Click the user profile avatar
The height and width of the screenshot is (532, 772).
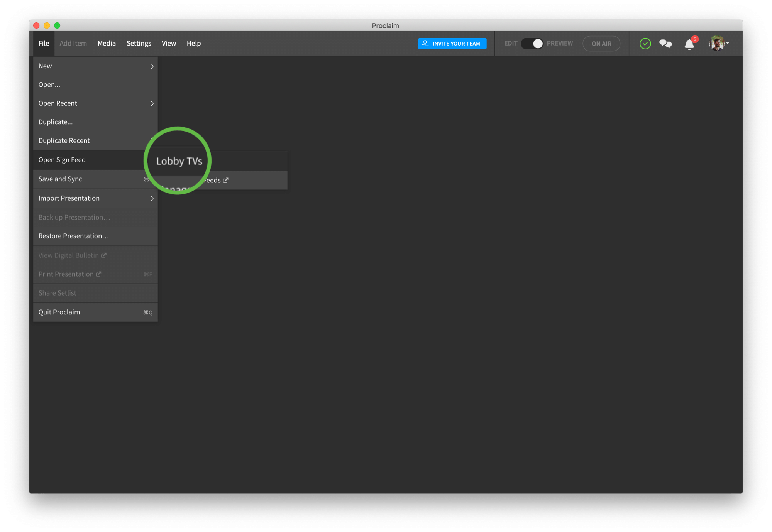tap(717, 43)
